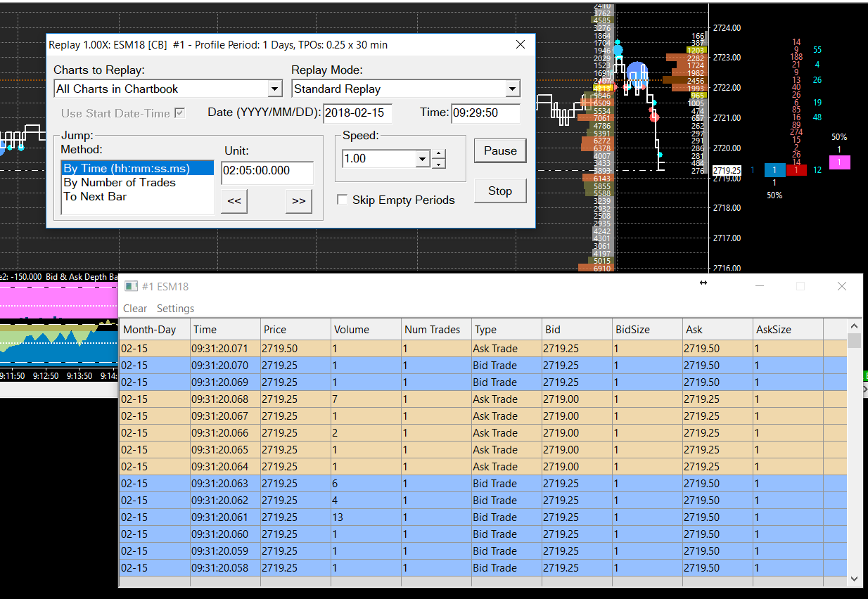Close the Replay dialog window

pos(521,44)
